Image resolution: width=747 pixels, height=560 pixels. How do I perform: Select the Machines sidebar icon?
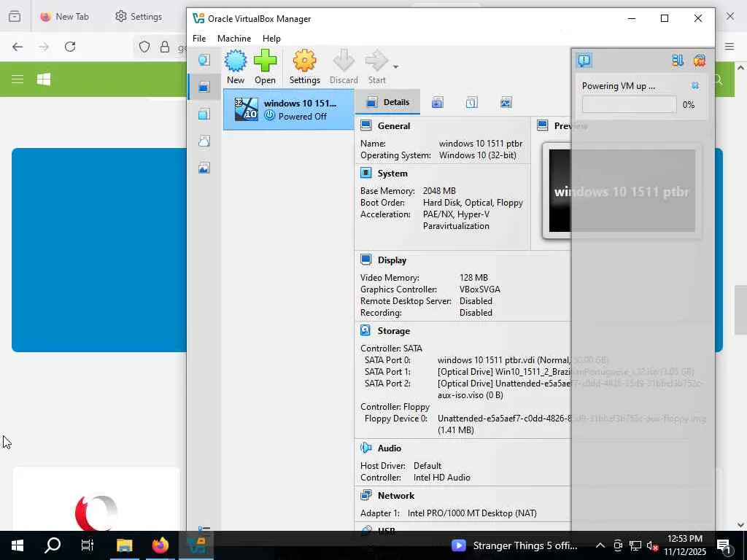coord(204,87)
